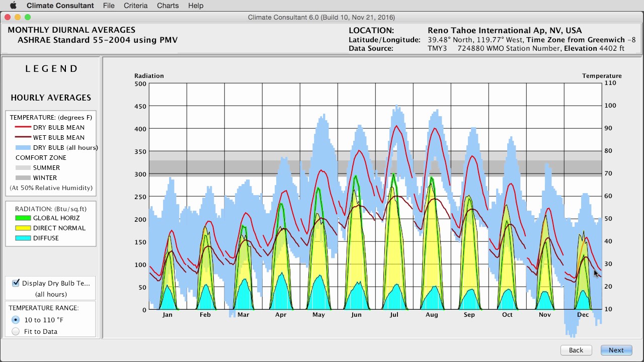This screenshot has height=362, width=644.
Task: Click the Jan month label
Action: pos(168,315)
